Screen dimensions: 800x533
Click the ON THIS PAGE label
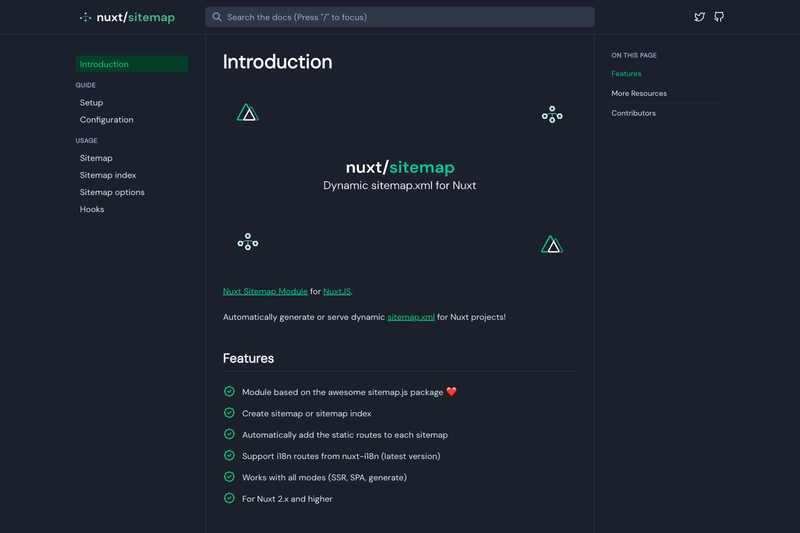[x=634, y=55]
